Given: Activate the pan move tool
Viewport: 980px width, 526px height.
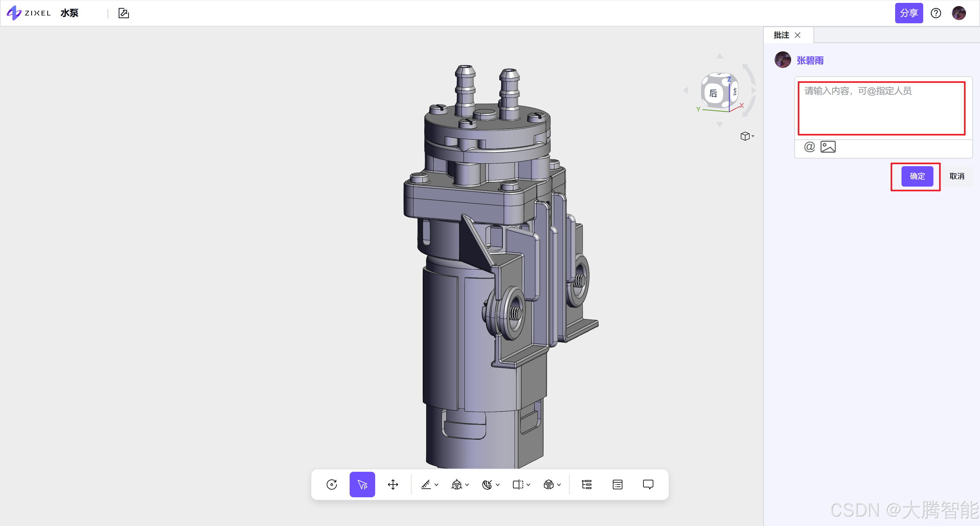Looking at the screenshot, I should 393,484.
